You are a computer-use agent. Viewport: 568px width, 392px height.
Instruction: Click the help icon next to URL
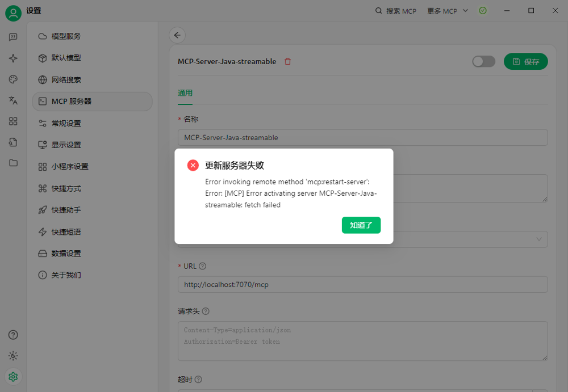[203, 266]
